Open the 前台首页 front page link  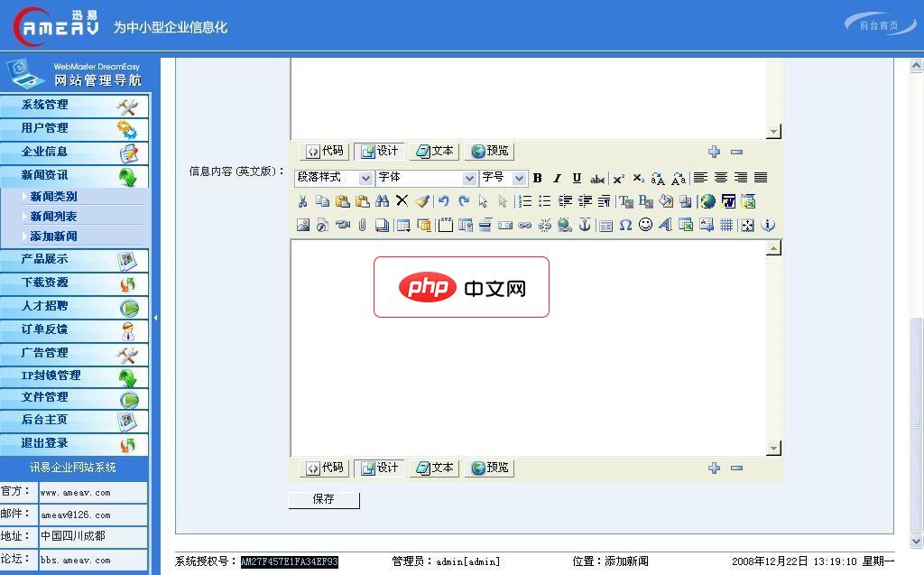pos(879,25)
